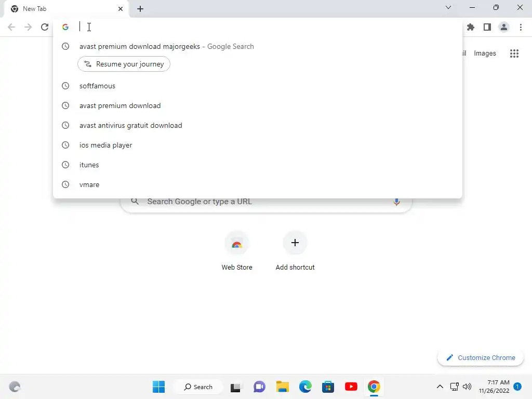Click the forward navigation arrow
Viewport: 532px width, 399px height.
28,27
